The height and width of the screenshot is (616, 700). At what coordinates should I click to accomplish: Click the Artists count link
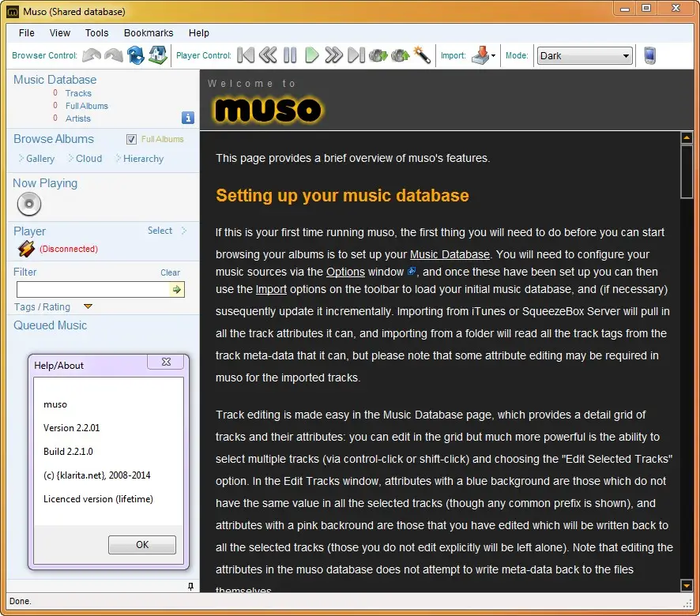tap(77, 118)
